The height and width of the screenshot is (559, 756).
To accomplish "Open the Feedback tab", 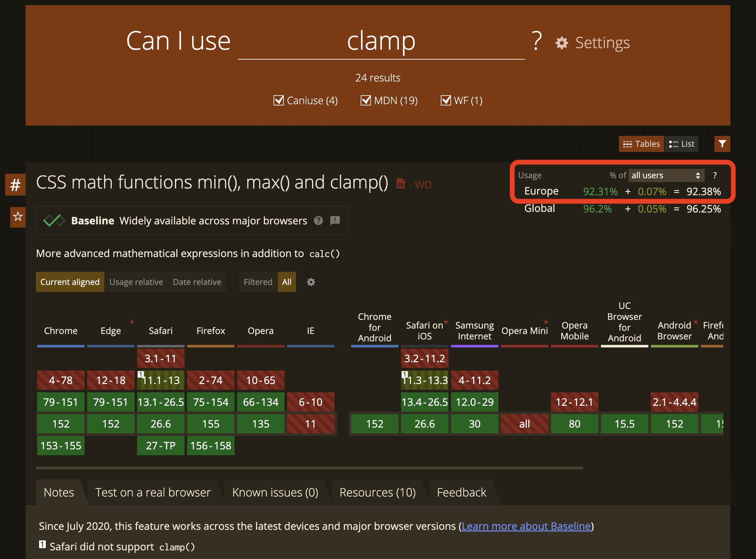I will coord(461,492).
